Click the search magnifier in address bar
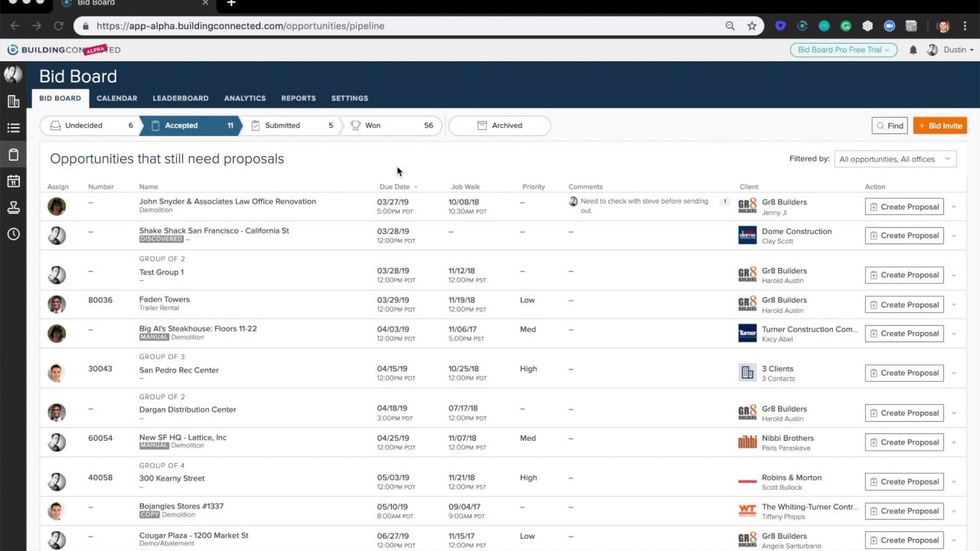Image resolution: width=980 pixels, height=551 pixels. coord(730,25)
